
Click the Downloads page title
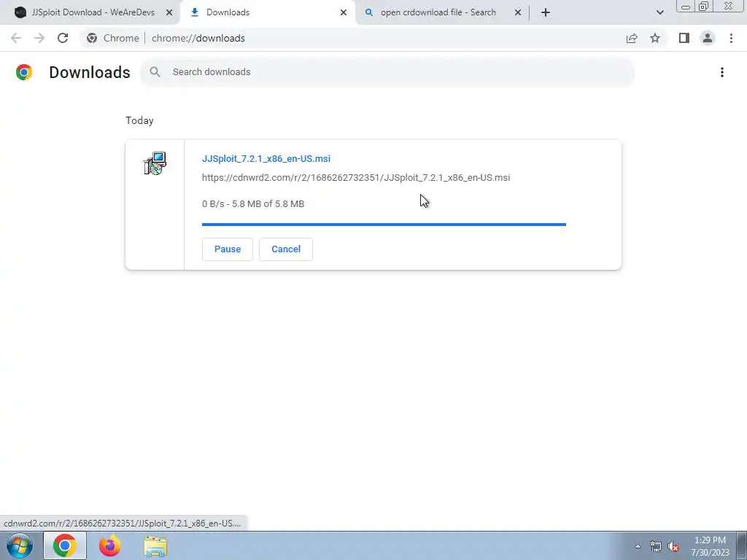tap(90, 72)
